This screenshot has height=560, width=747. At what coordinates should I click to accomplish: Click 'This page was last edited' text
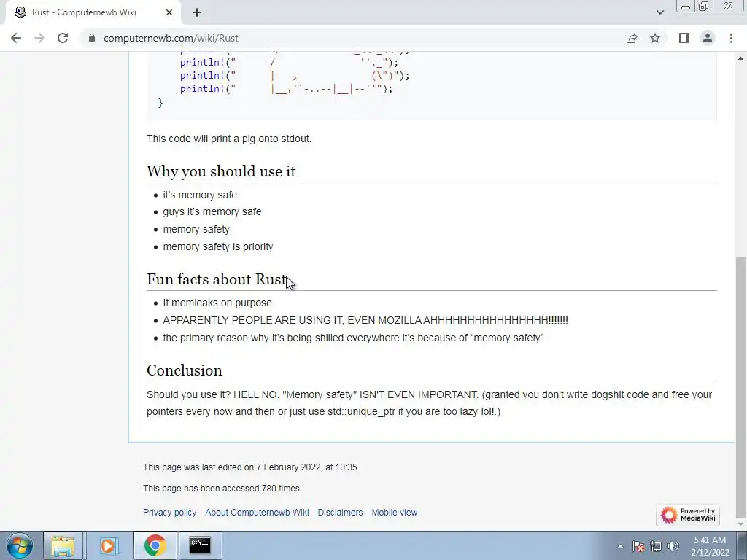pyautogui.click(x=251, y=467)
